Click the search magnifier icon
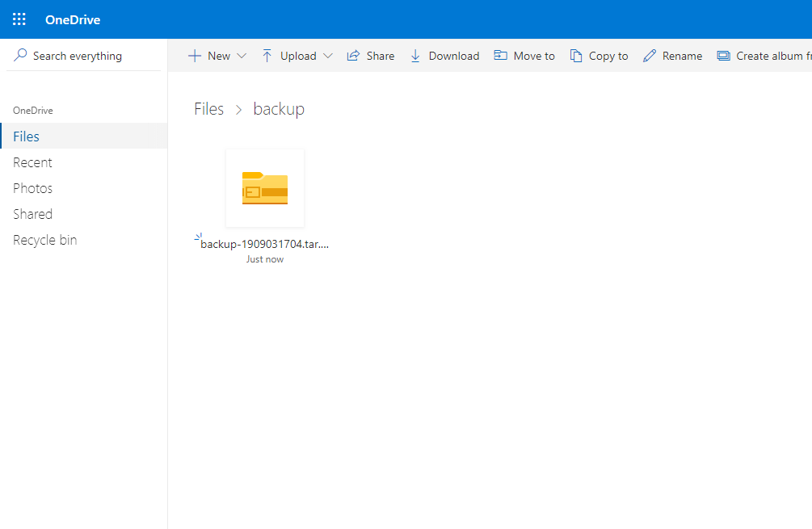The image size is (812, 529). coord(21,56)
